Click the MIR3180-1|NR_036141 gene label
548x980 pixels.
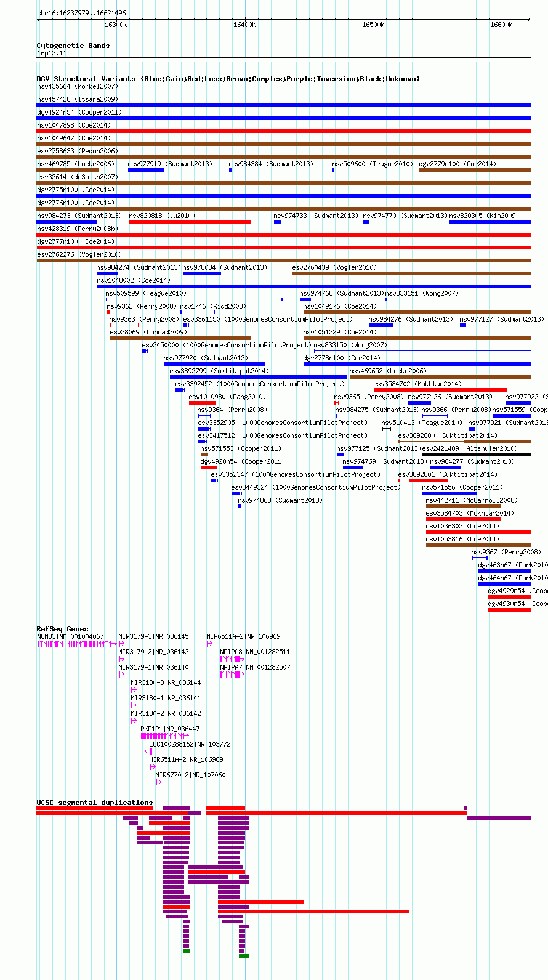pos(166,698)
